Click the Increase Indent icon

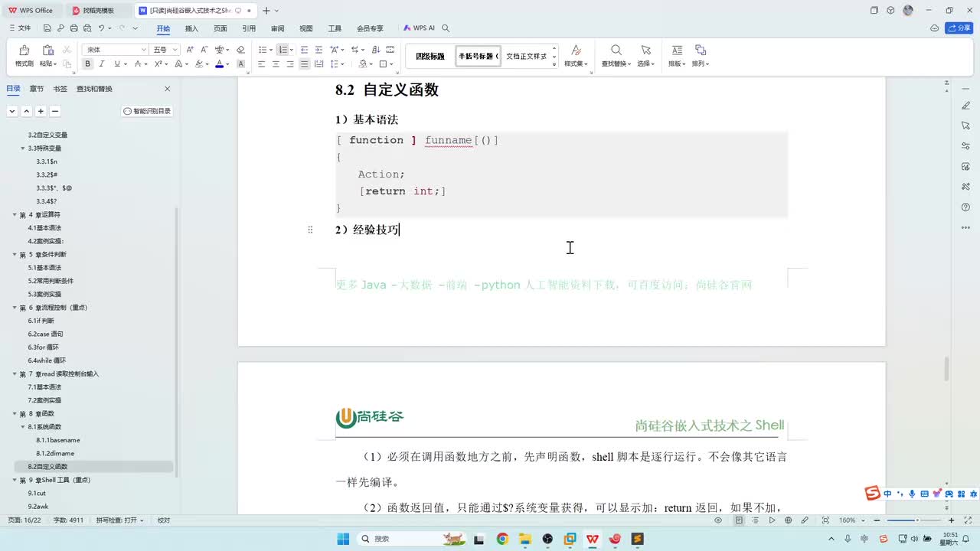coord(318,50)
